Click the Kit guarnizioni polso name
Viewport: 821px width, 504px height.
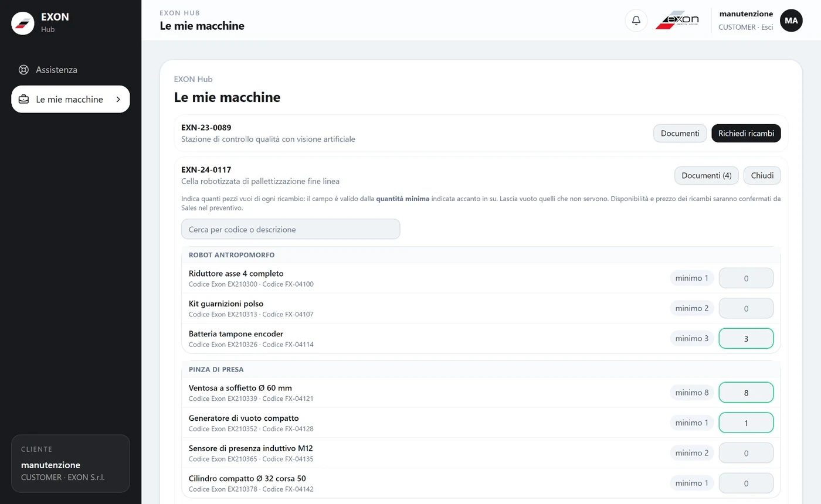click(x=226, y=304)
